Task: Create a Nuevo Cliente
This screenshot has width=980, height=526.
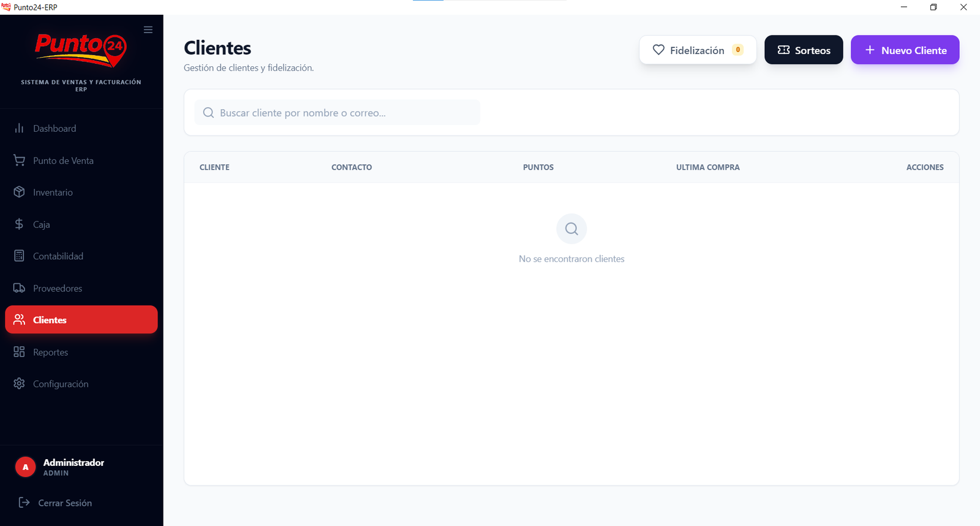Action: click(x=905, y=50)
